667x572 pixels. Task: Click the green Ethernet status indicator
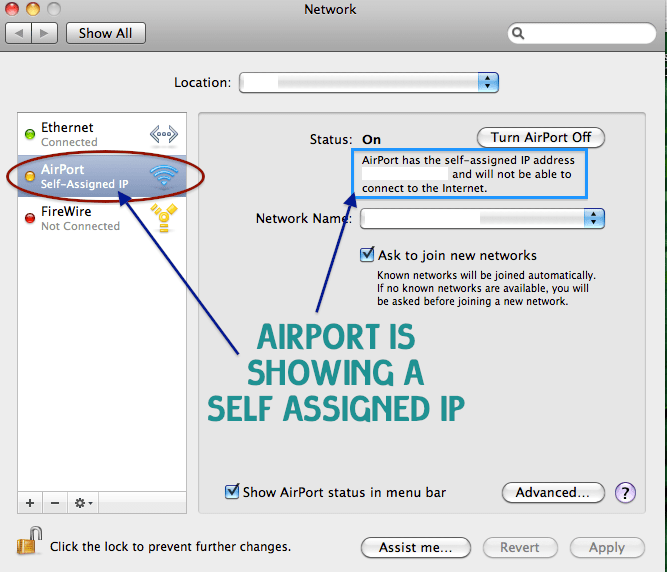pyautogui.click(x=30, y=134)
